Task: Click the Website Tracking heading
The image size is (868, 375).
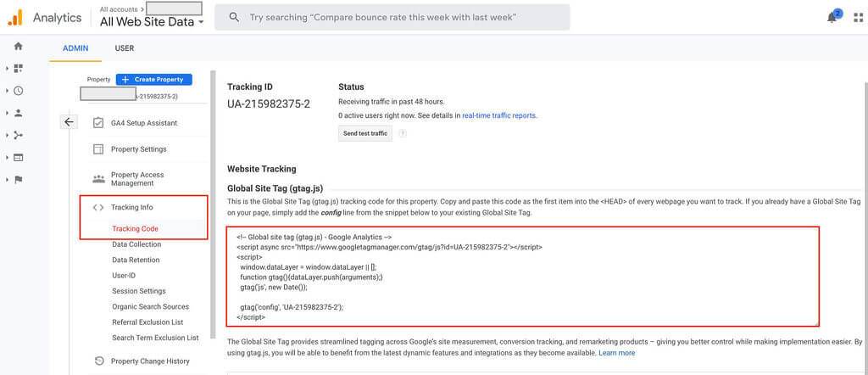Action: 262,169
